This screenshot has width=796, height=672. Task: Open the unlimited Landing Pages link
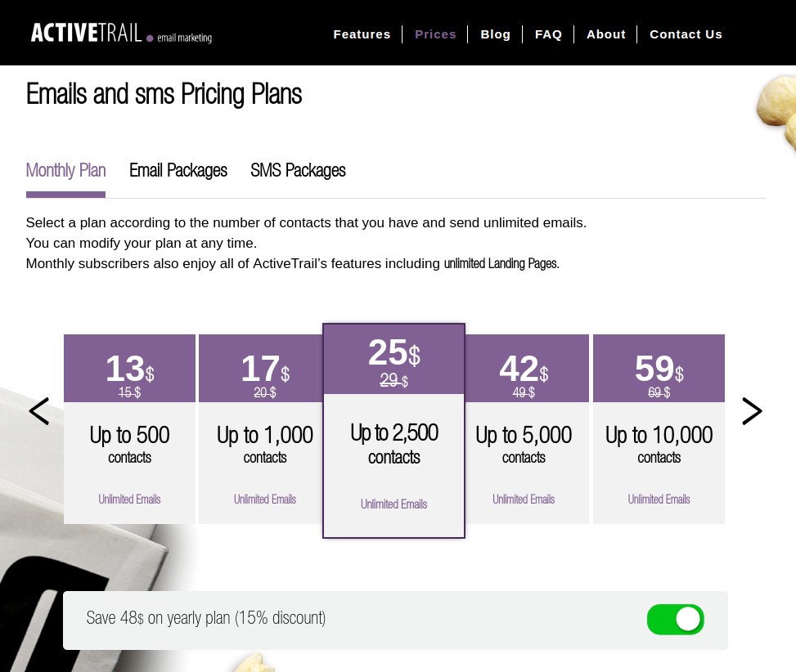click(x=500, y=263)
